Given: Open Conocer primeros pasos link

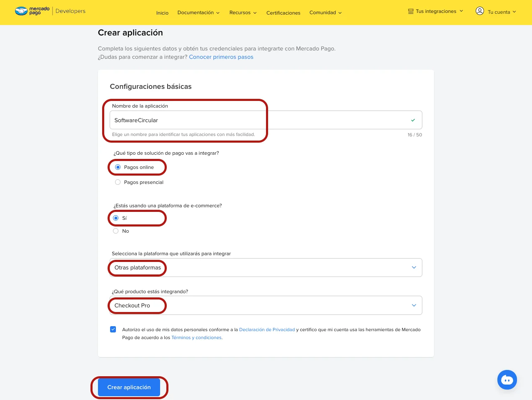Looking at the screenshot, I should pyautogui.click(x=221, y=57).
